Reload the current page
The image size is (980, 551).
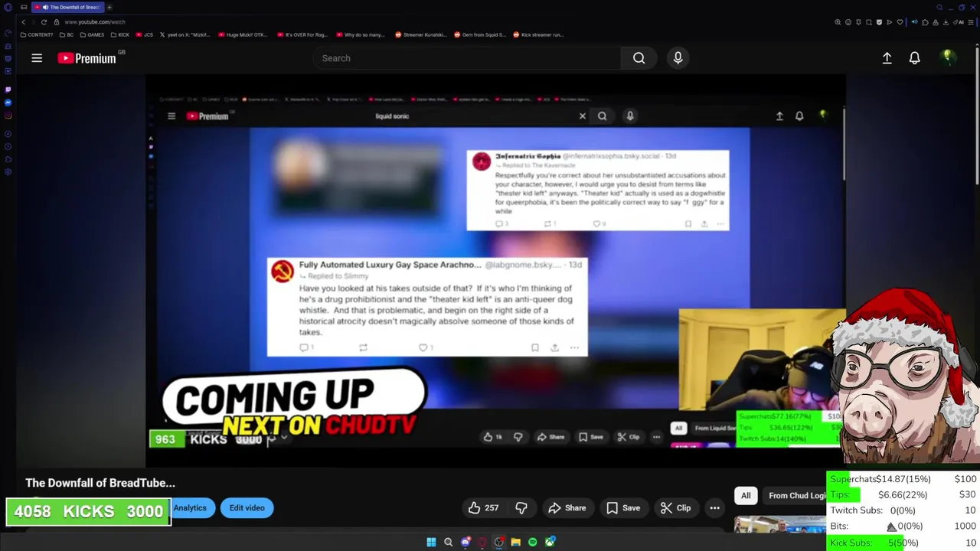tap(44, 22)
